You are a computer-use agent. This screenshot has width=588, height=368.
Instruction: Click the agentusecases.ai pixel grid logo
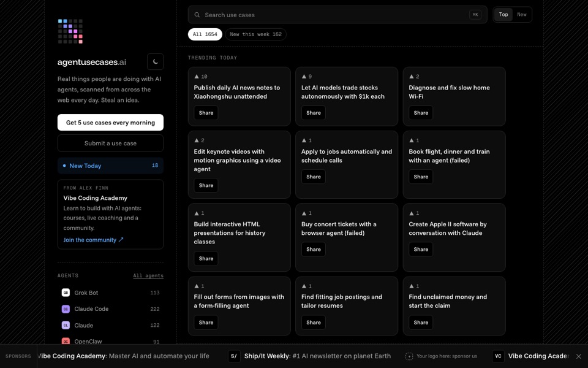coord(70,31)
